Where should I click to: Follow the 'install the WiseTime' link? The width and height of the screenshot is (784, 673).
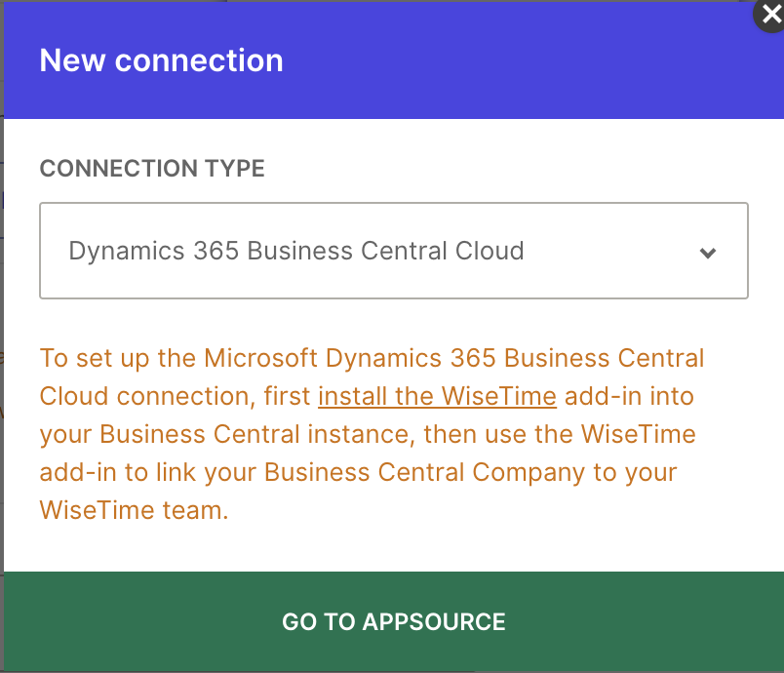[437, 397]
